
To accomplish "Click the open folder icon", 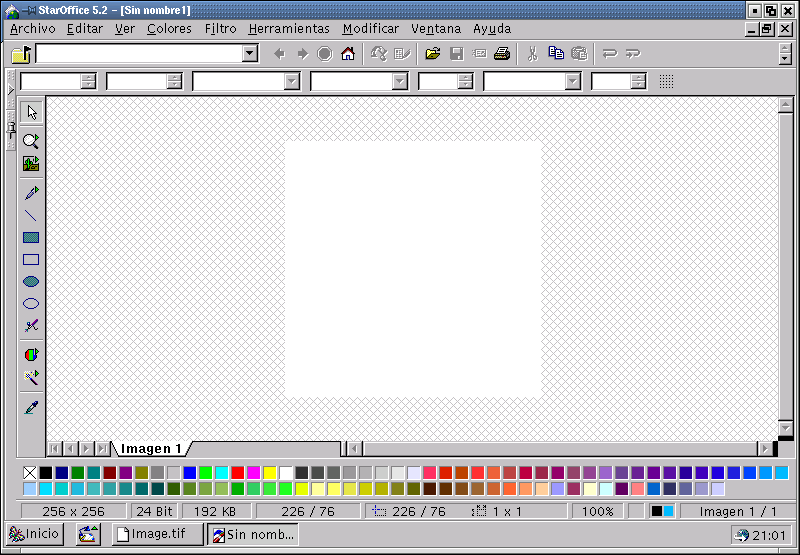I will [432, 54].
